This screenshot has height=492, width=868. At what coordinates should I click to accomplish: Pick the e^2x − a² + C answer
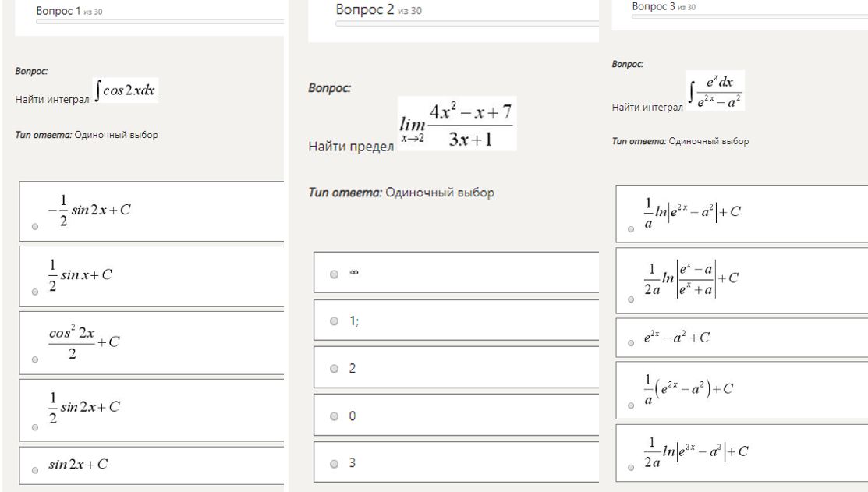click(632, 339)
